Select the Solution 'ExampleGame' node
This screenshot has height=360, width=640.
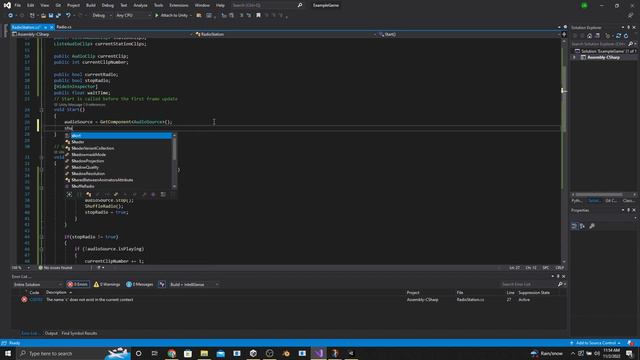tap(606, 51)
